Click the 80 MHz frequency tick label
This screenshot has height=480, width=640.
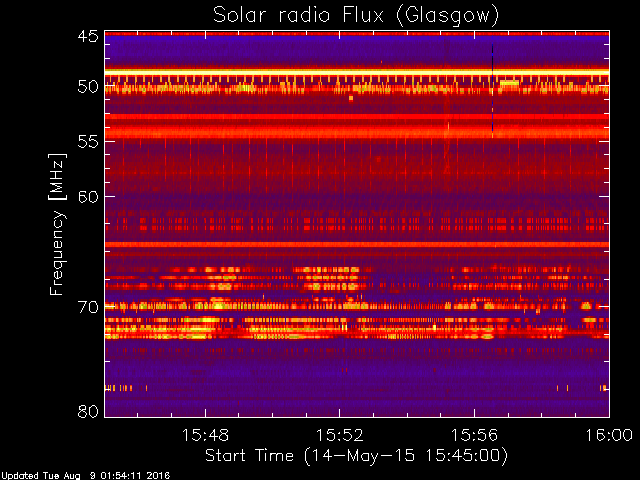point(88,411)
